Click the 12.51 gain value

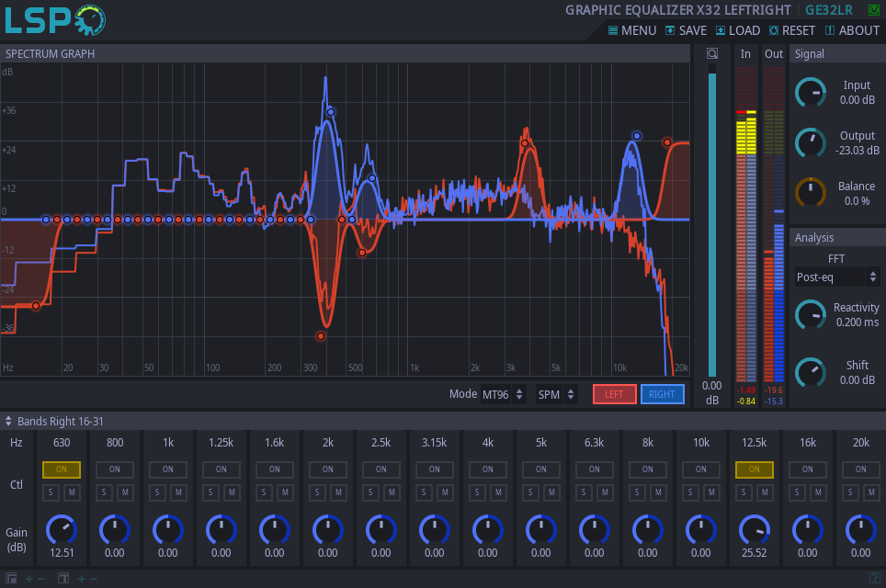62,553
